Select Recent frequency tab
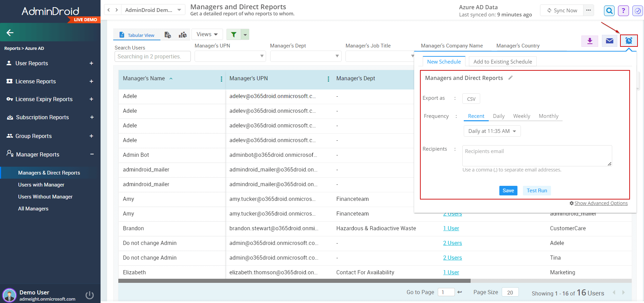The width and height of the screenshot is (644, 303). (476, 116)
